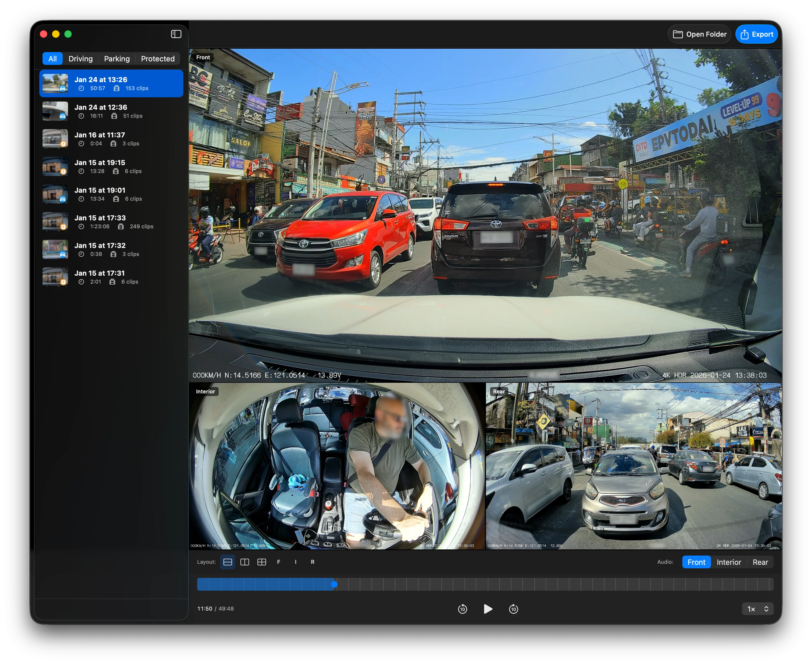Choose the I interior-camera layout option
The width and height of the screenshot is (812, 664).
[x=295, y=562]
